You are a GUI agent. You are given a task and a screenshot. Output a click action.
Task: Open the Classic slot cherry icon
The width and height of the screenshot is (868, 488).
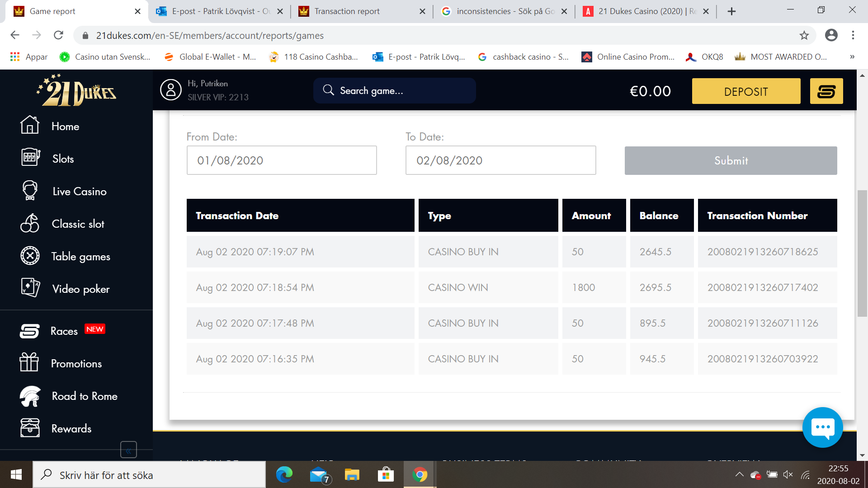(x=30, y=223)
